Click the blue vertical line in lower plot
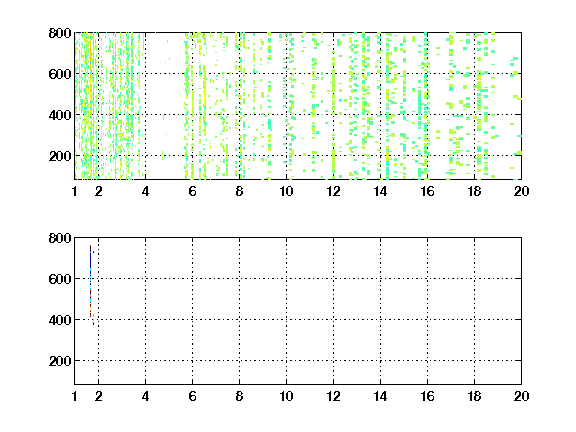The width and height of the screenshot is (576, 432). (x=90, y=281)
